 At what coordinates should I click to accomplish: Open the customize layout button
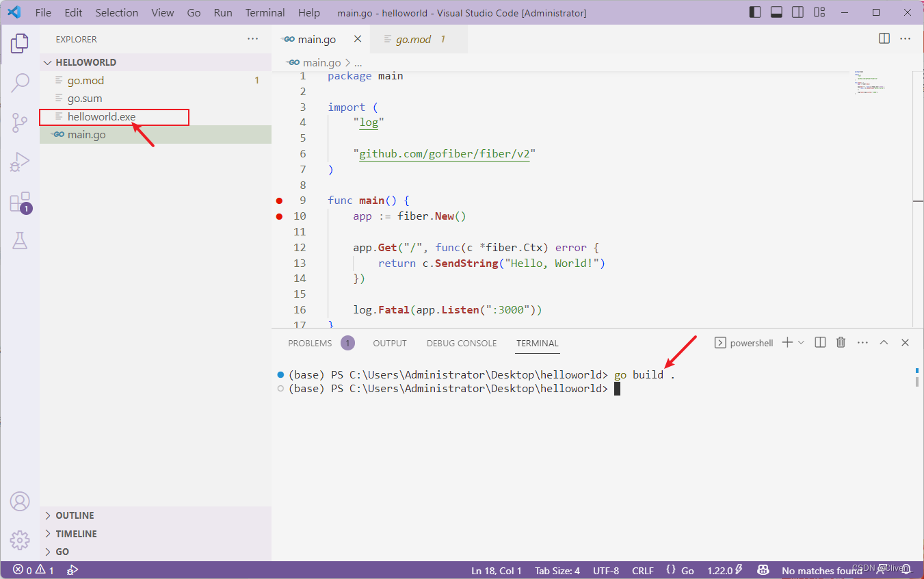click(819, 12)
